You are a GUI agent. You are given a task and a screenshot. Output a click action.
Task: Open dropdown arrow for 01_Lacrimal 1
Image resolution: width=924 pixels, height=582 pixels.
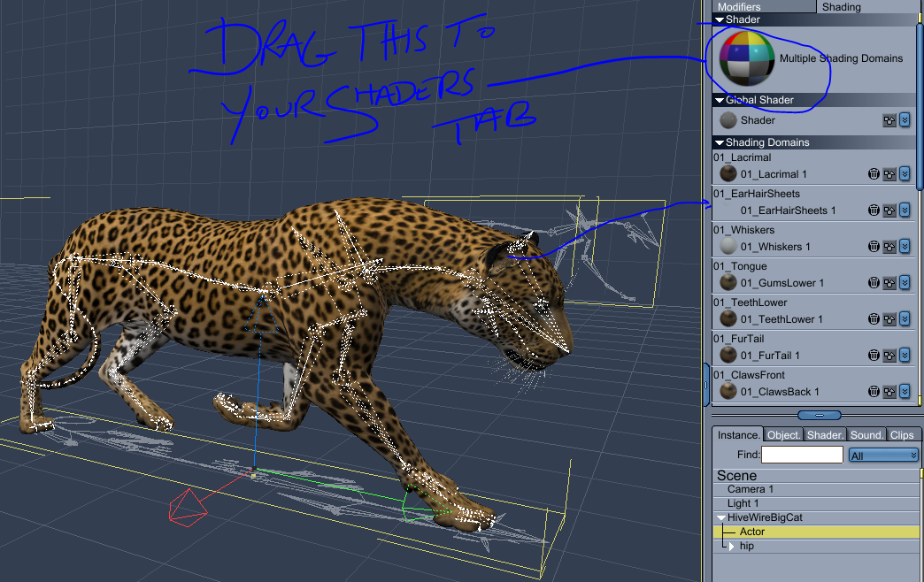(905, 174)
